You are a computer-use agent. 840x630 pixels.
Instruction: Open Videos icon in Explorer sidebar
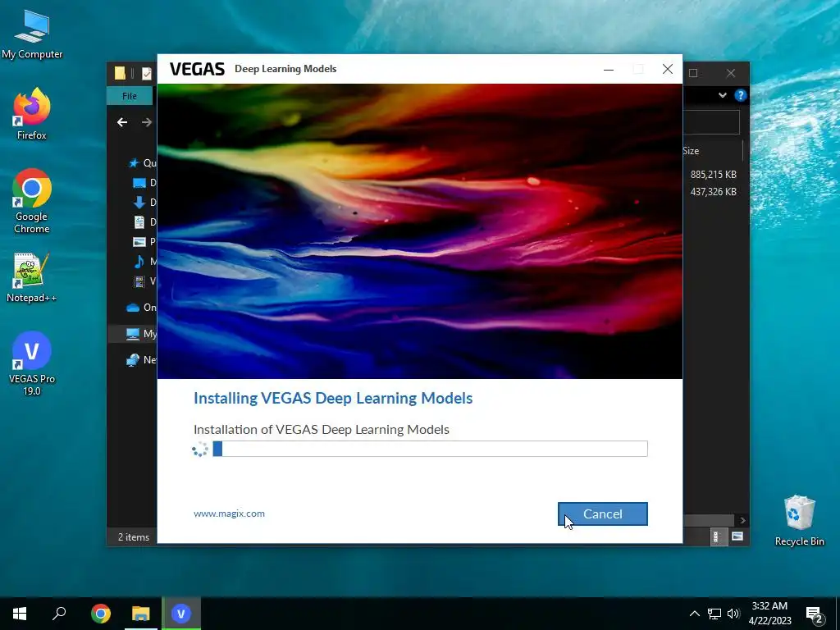tap(139, 281)
